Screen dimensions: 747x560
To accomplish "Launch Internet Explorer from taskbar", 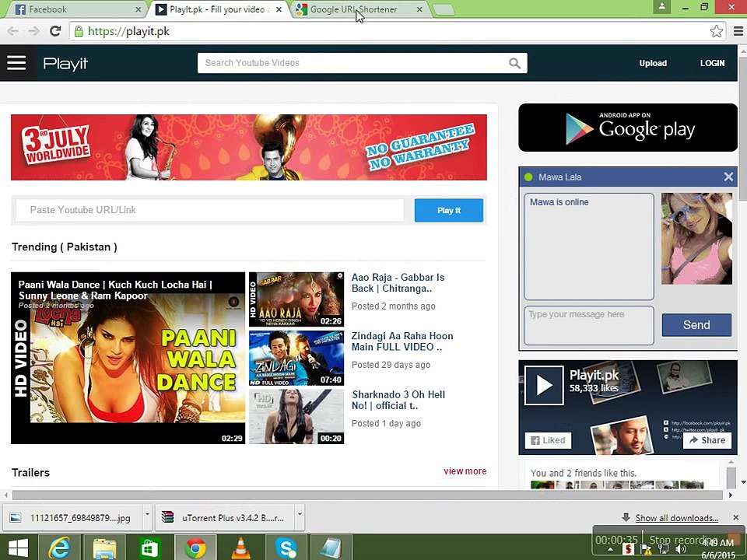I will 60,548.
